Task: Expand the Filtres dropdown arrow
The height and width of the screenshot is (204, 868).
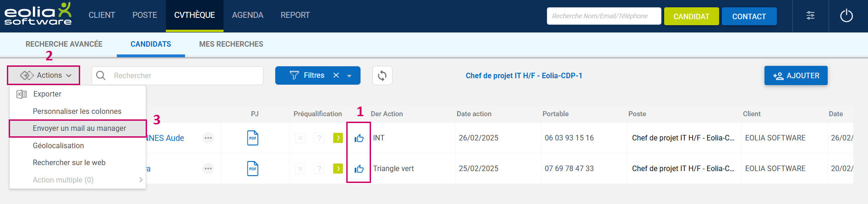Action: [x=349, y=76]
